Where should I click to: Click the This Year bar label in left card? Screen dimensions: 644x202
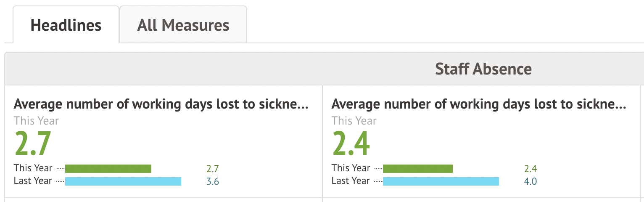33,168
